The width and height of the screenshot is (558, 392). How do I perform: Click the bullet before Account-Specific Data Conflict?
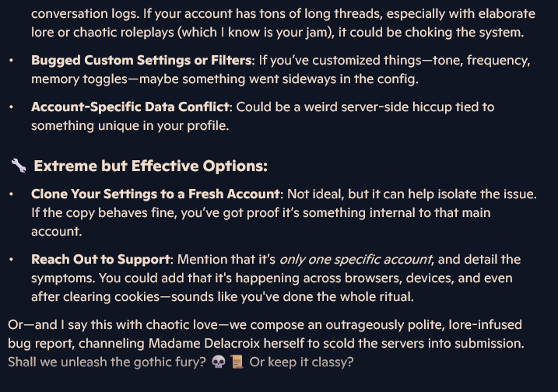tap(12, 107)
